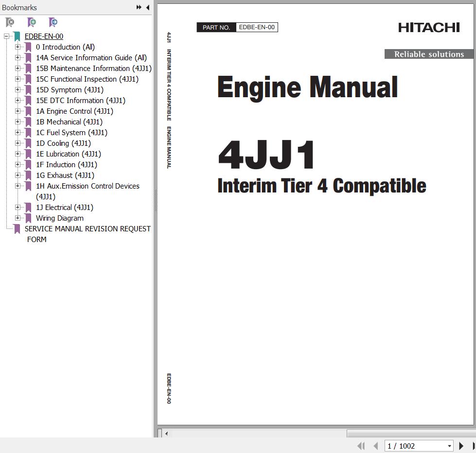Click the Bookmarks panel title

point(19,8)
